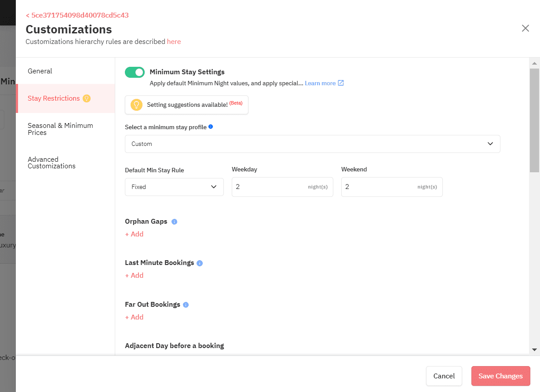Click Save Changes button
The width and height of the screenshot is (540, 392).
click(501, 376)
